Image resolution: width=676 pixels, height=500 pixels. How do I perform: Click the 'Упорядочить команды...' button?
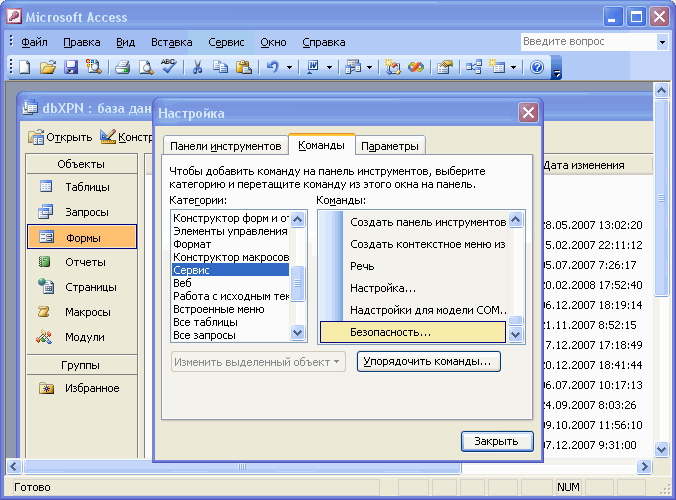pyautogui.click(x=429, y=361)
